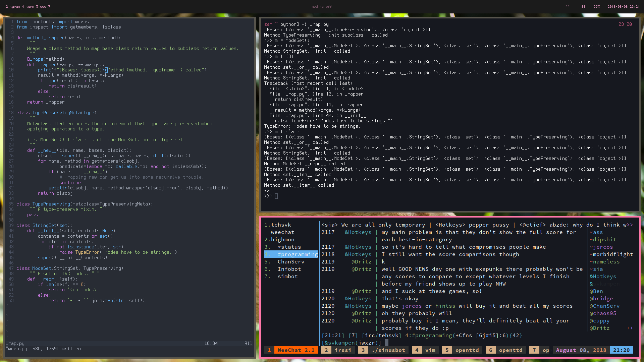Click the mpd is off status text

(x=321, y=6)
